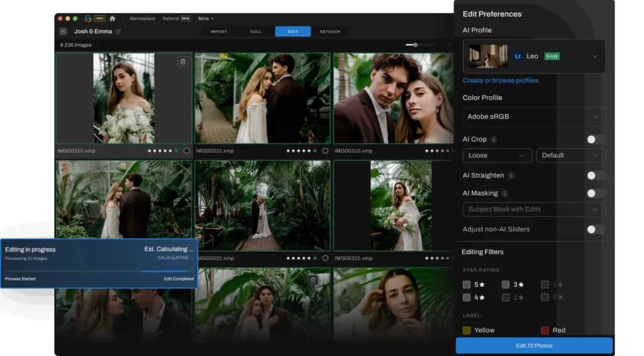Turn on AI Straighten switch
644x356 pixels.
(596, 176)
